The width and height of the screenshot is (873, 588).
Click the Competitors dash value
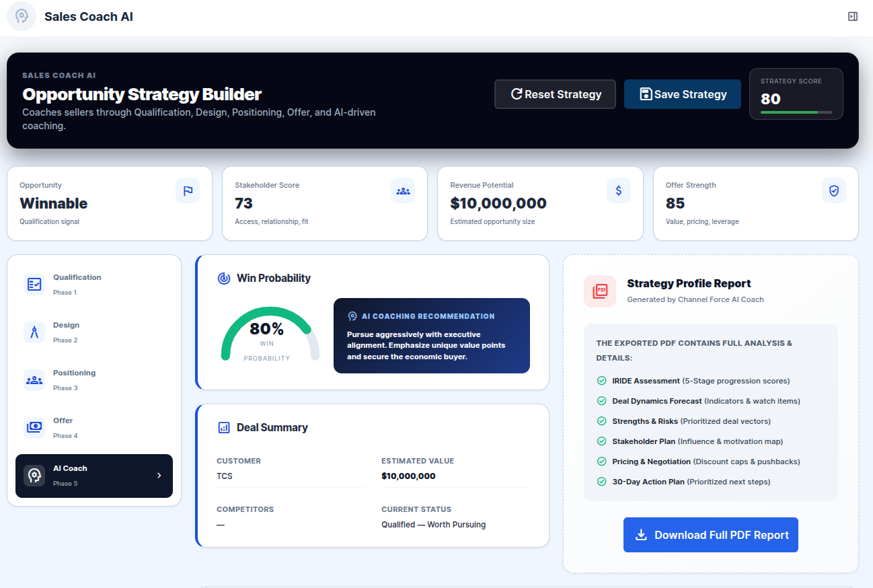(221, 524)
